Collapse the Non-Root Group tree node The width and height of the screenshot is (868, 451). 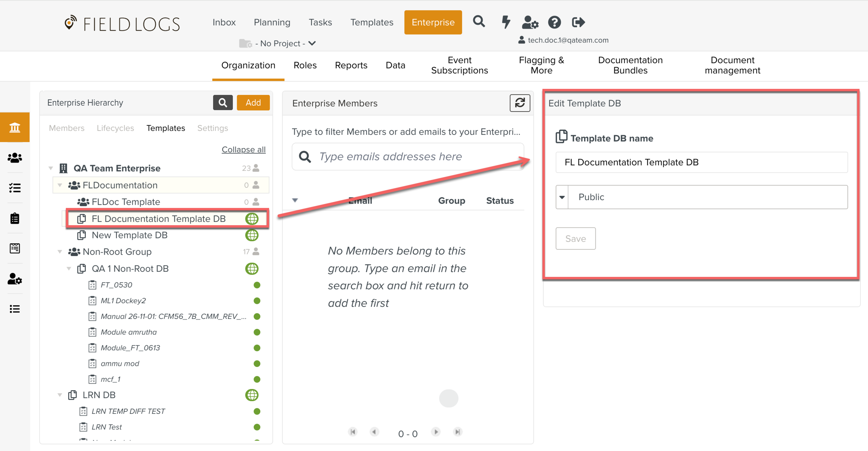tap(60, 252)
